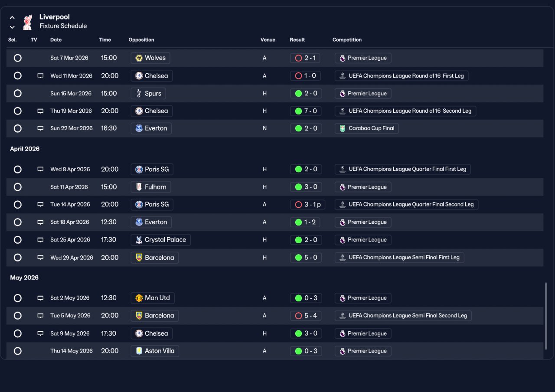
Task: Open the Carabao Cup Final competition link
Action: coord(367,128)
